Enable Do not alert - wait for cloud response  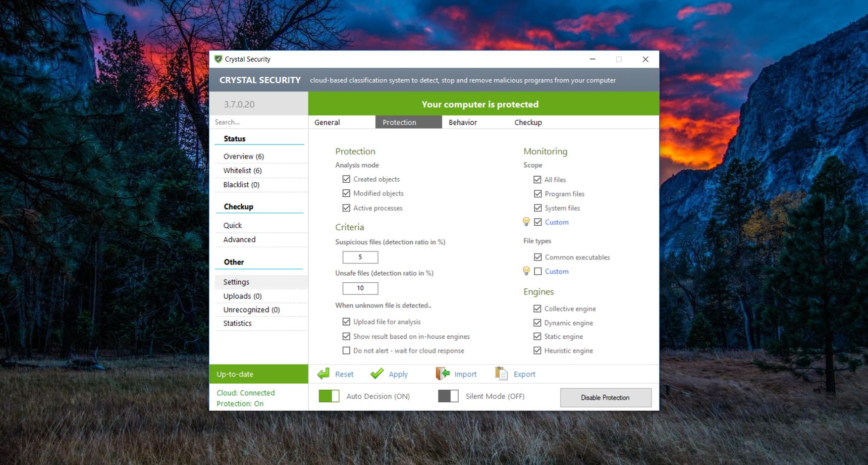(x=346, y=350)
